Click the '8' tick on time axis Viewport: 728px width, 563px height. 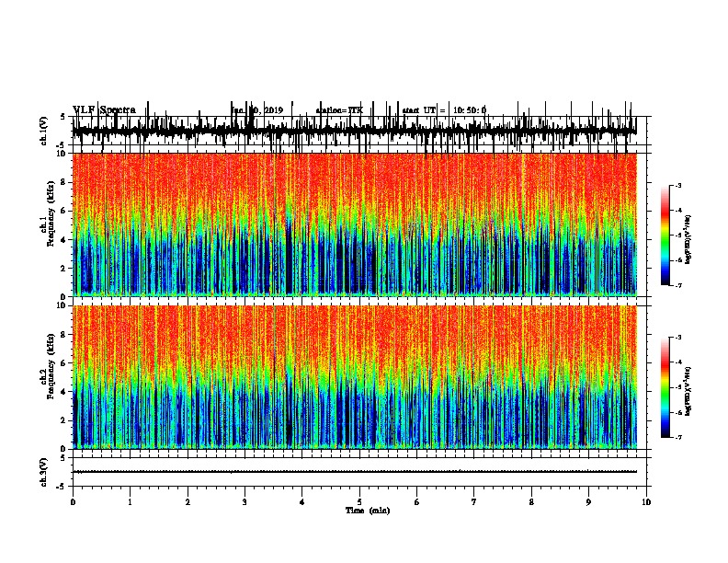click(x=531, y=502)
